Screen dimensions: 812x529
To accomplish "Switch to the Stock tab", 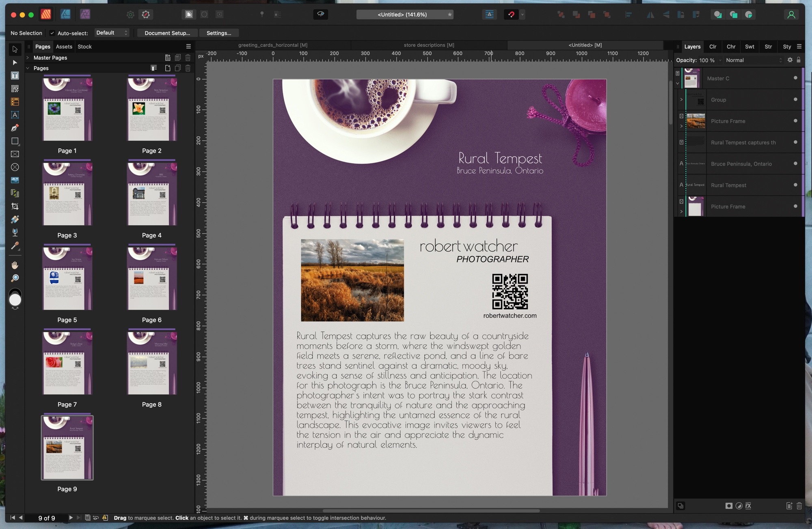I will (x=84, y=47).
